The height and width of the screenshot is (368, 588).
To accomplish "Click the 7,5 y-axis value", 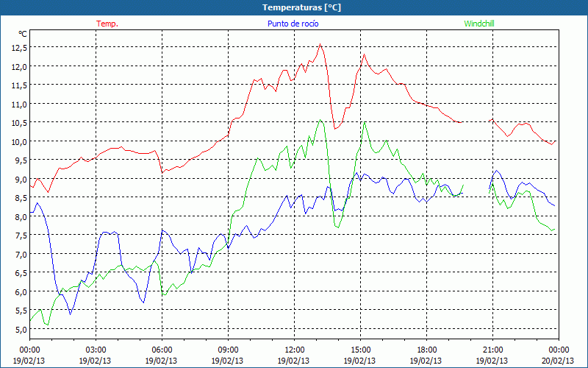I will 21,236.
